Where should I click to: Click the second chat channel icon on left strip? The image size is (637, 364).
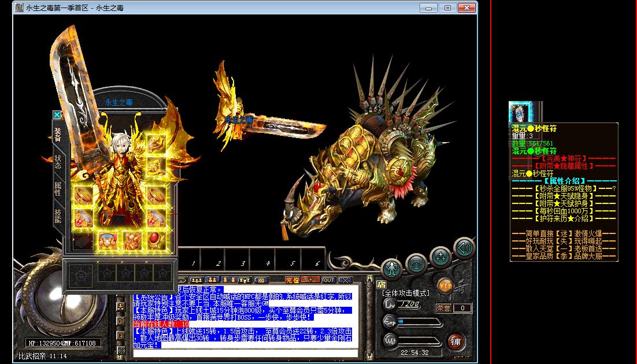point(121,321)
